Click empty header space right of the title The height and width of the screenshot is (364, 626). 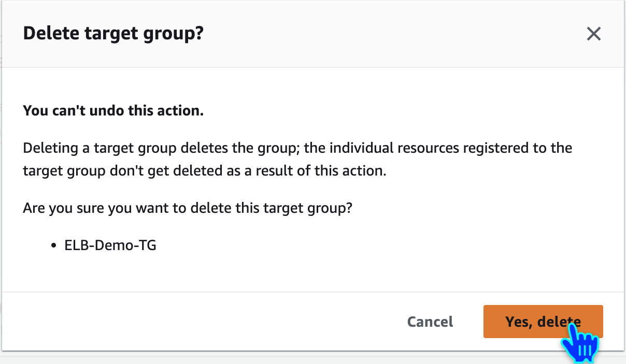pos(389,34)
